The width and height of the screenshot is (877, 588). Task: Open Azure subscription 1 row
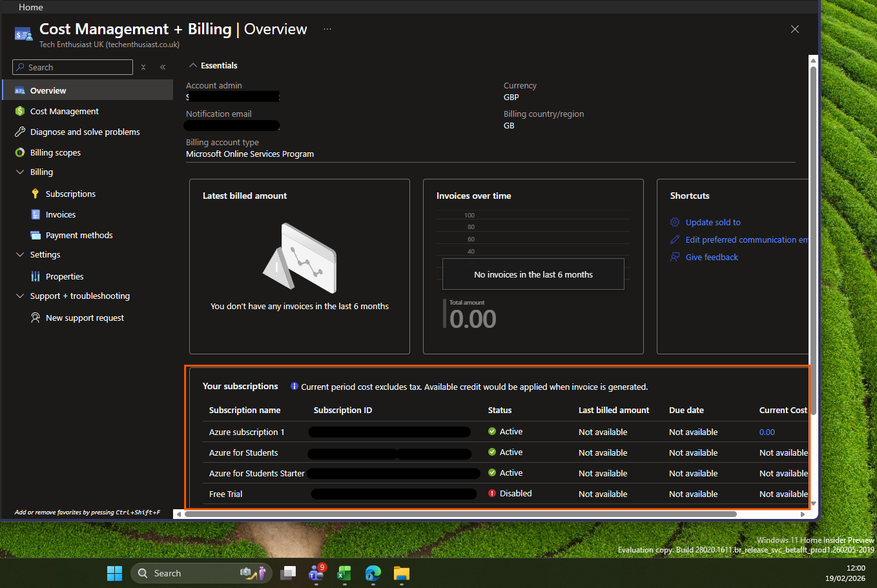tap(247, 432)
